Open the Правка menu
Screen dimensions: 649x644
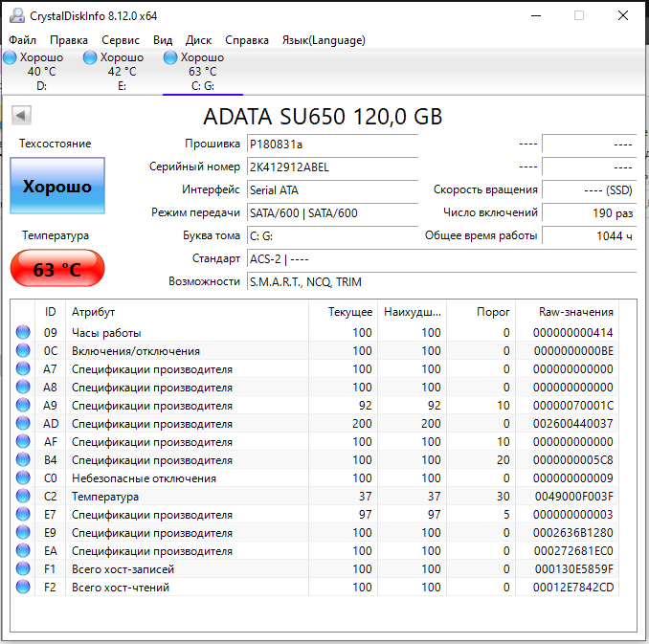[69, 40]
